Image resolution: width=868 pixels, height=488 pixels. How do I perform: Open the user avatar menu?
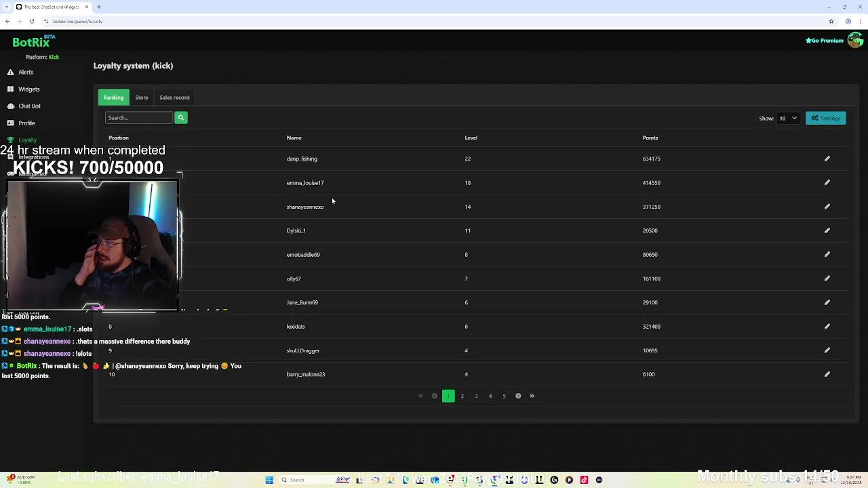pyautogui.click(x=855, y=41)
